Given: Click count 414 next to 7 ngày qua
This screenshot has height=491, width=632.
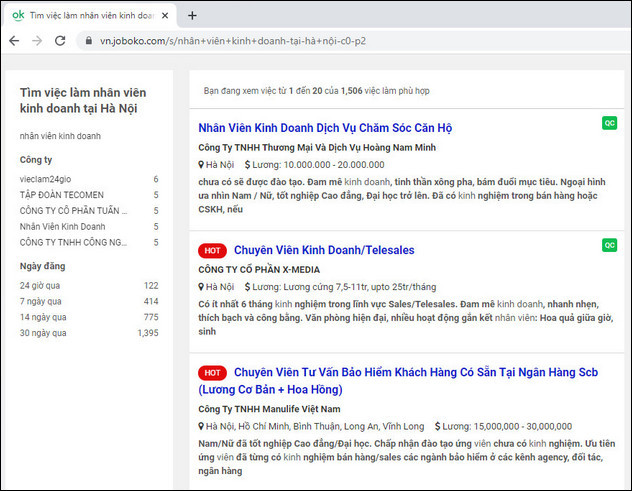Looking at the screenshot, I should point(151,301).
